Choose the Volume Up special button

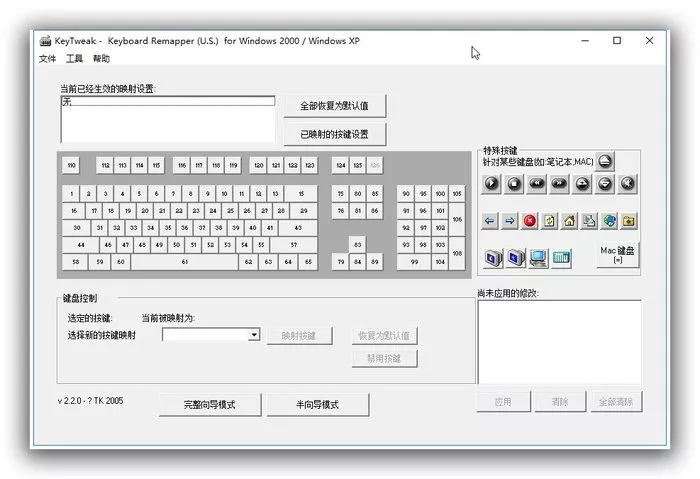pos(582,183)
